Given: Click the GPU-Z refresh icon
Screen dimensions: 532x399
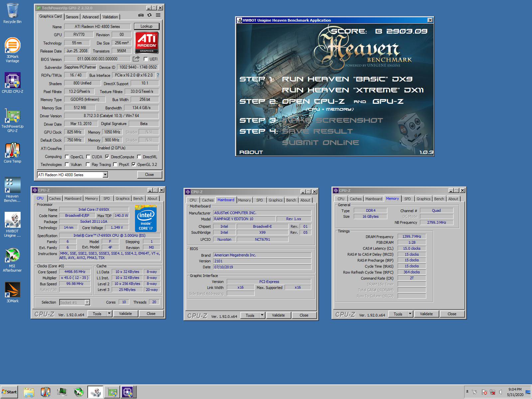Looking at the screenshot, I should click(x=149, y=15).
